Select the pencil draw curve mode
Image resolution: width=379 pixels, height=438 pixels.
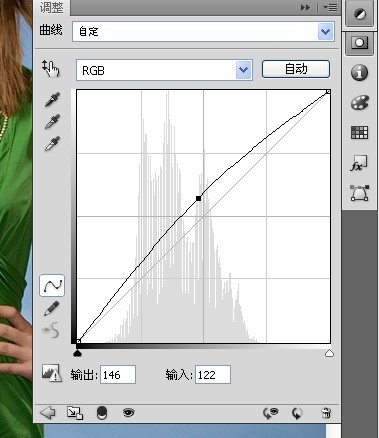[x=52, y=308]
